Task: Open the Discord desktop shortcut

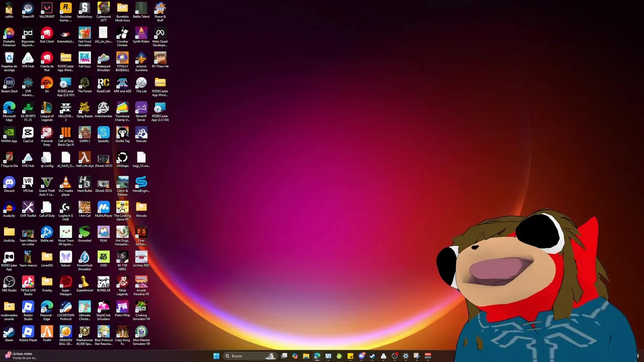Action: coord(9,185)
